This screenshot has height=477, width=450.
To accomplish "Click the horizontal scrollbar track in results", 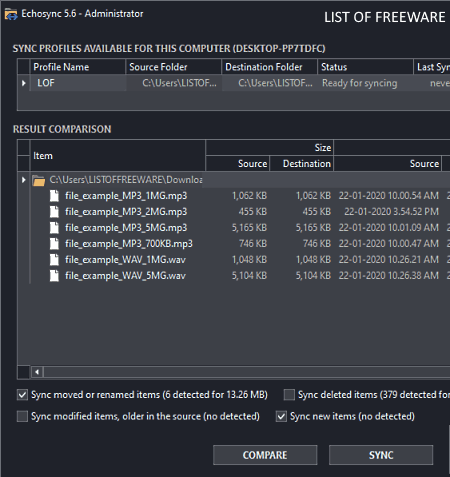I will pos(247,372).
